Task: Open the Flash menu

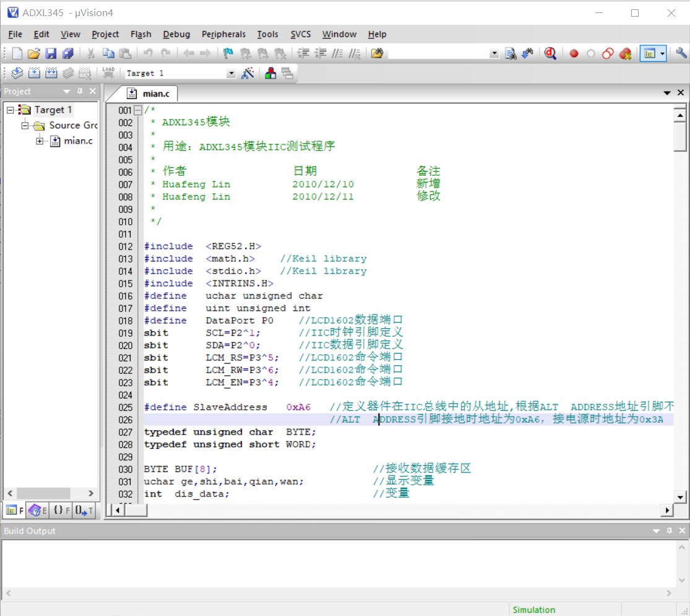Action: (141, 34)
